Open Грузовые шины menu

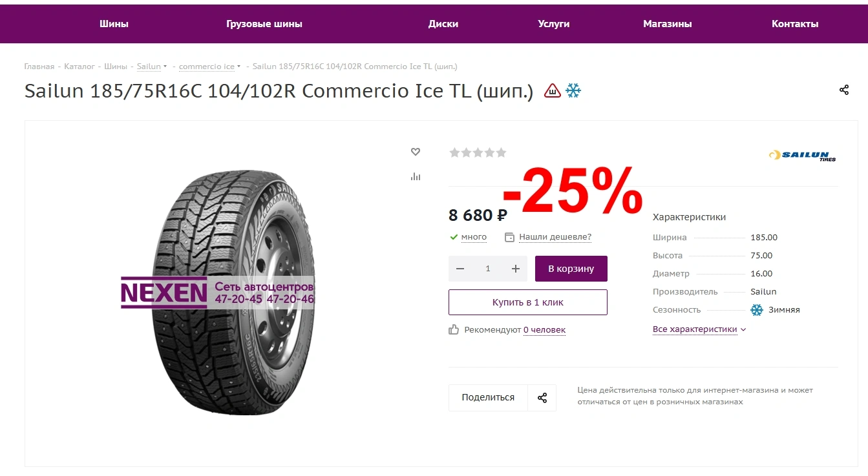264,24
